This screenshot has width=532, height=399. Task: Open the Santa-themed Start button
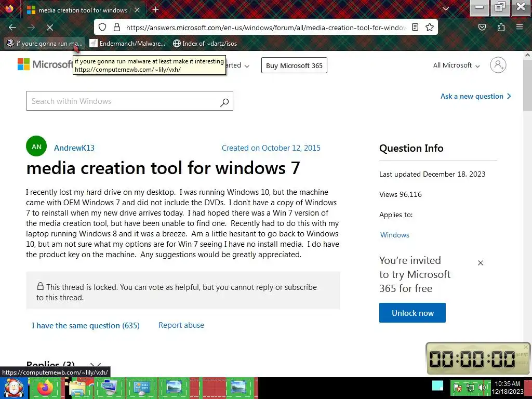click(14, 388)
